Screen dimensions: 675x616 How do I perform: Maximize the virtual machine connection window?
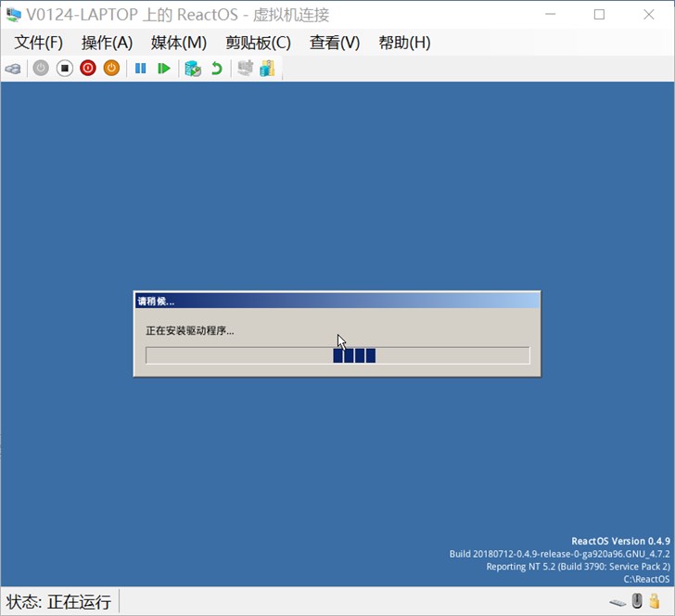click(599, 14)
